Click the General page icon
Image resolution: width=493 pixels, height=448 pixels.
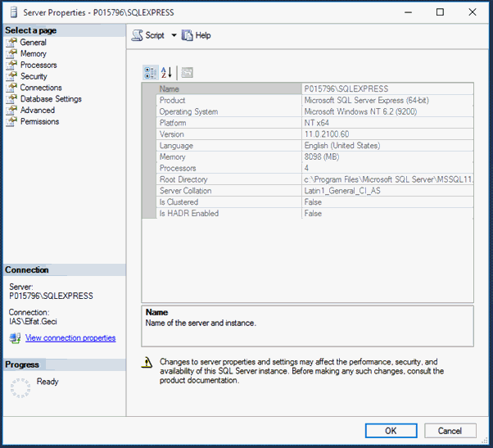tap(11, 42)
